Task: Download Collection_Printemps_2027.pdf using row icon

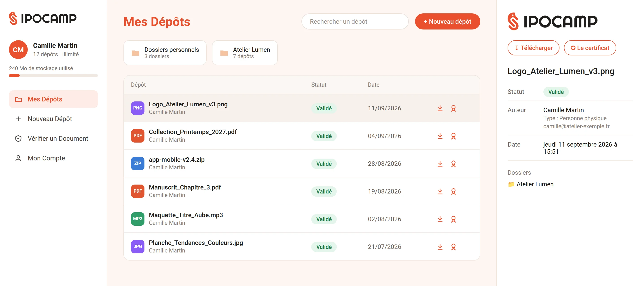Action: [x=440, y=136]
